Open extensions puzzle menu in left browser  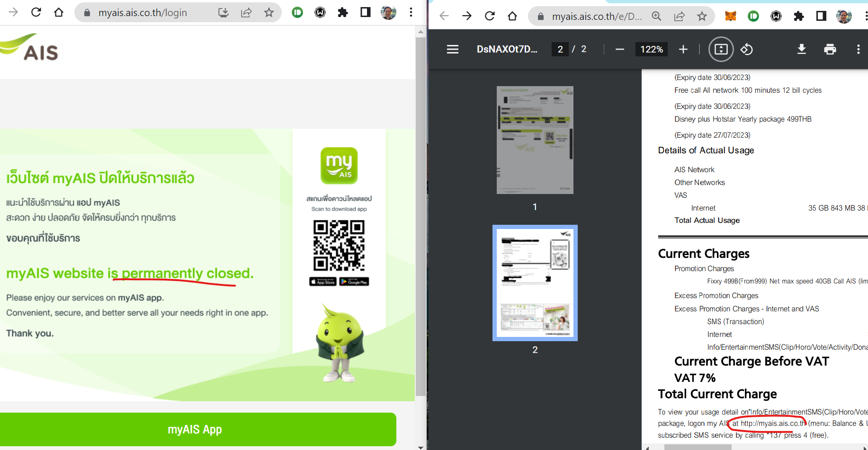343,13
